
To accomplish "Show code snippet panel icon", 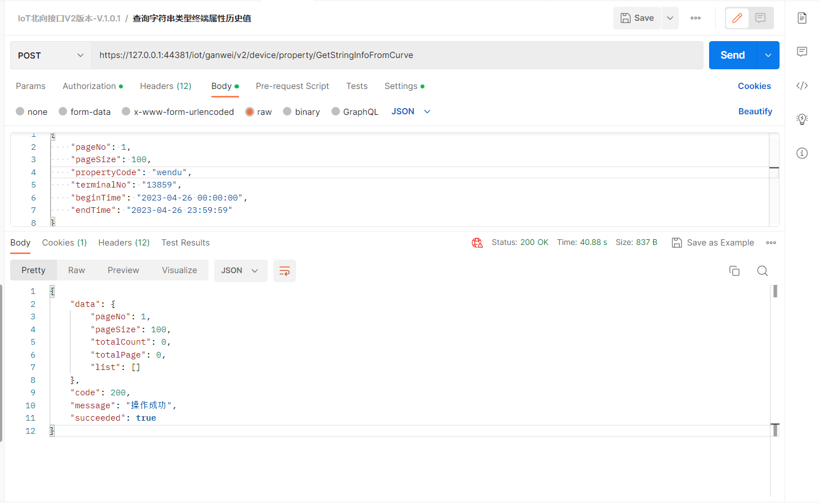I will tap(802, 86).
